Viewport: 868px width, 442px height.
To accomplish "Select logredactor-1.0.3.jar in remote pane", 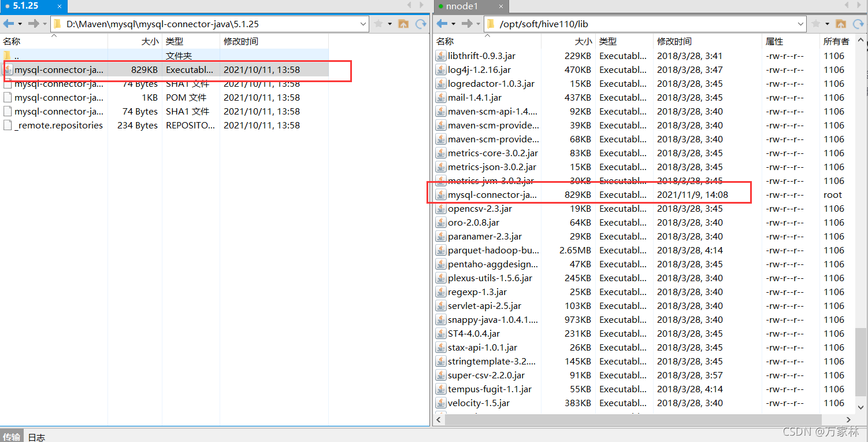I will [643, 84].
